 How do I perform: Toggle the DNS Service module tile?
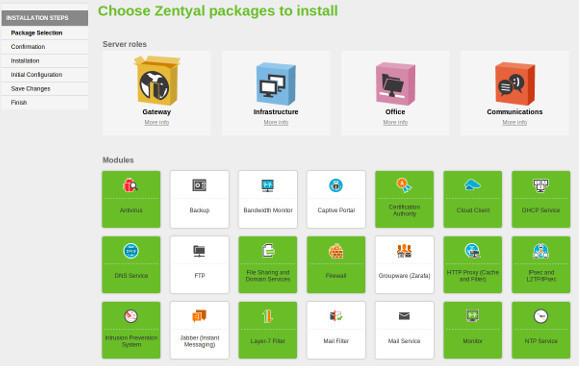pos(131,264)
